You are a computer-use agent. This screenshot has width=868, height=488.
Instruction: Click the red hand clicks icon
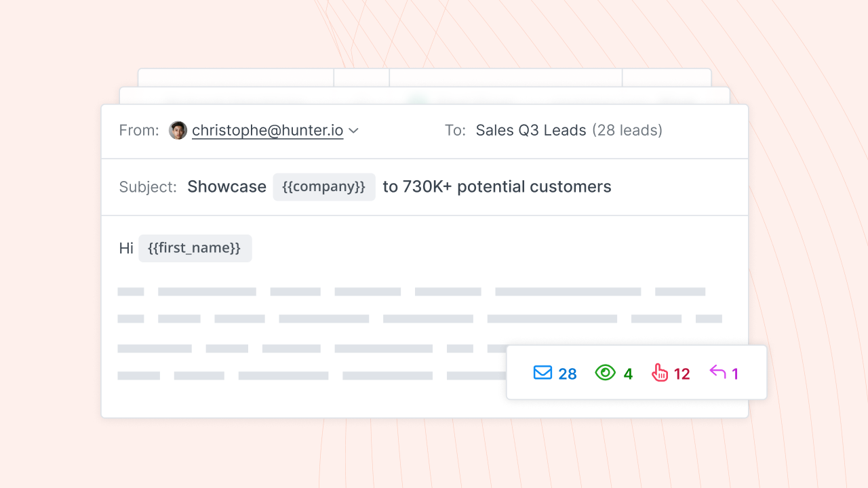click(x=660, y=373)
